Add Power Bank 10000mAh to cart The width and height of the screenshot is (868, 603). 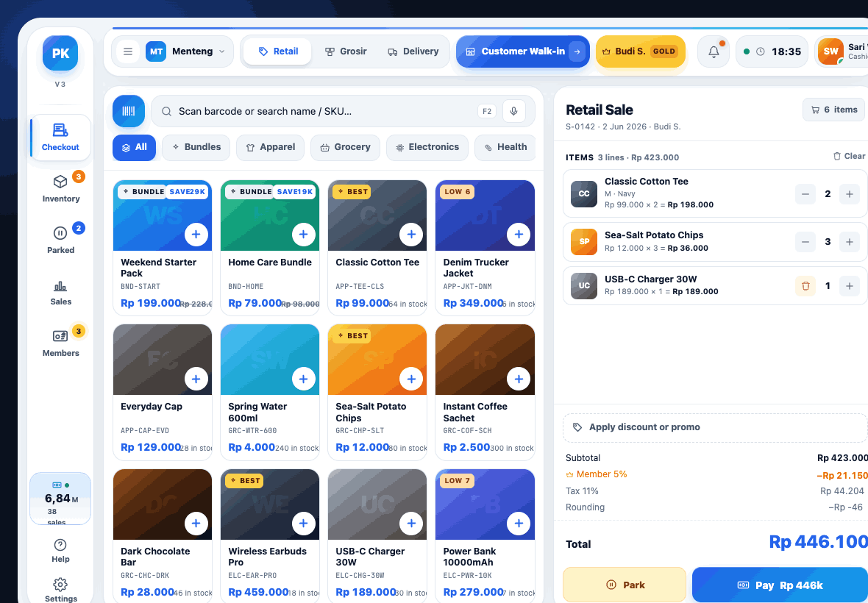[519, 524]
